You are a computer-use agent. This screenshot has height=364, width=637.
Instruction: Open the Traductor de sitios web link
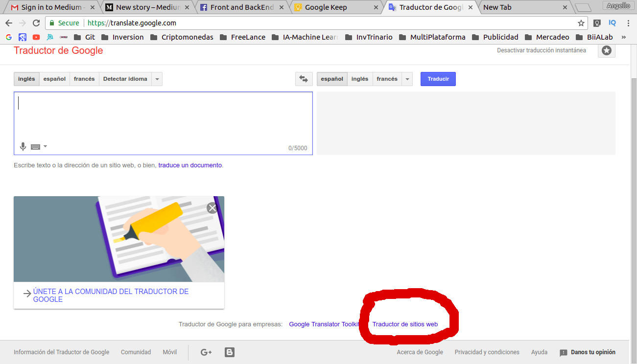[405, 324]
